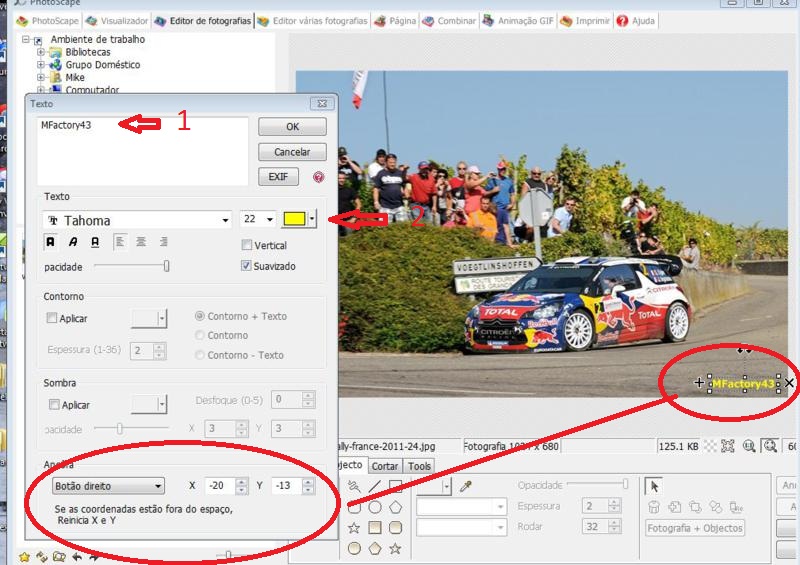Select the outline circle shape tool
Viewport: 800px width, 565px height.
pos(374,507)
